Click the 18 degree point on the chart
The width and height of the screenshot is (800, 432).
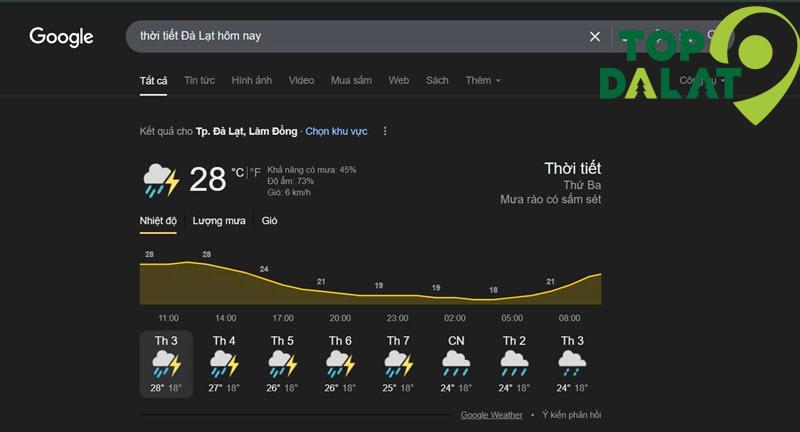[493, 290]
